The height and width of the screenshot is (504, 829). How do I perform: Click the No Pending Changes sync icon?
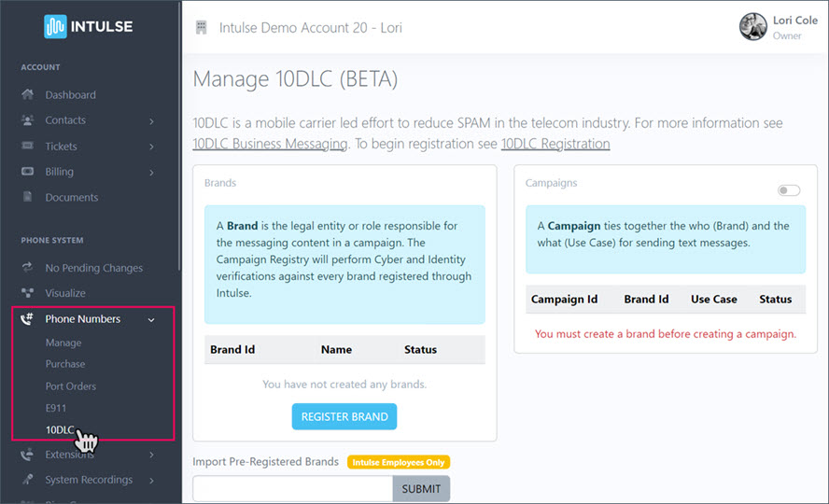point(27,268)
